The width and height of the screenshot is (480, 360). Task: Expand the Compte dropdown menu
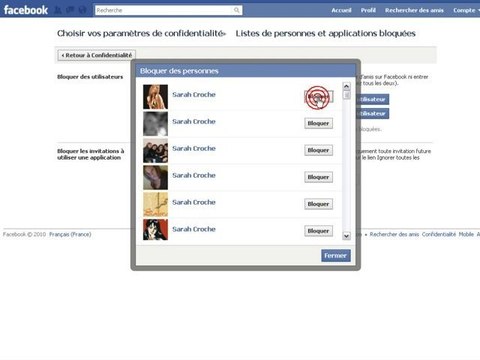pyautogui.click(x=466, y=10)
